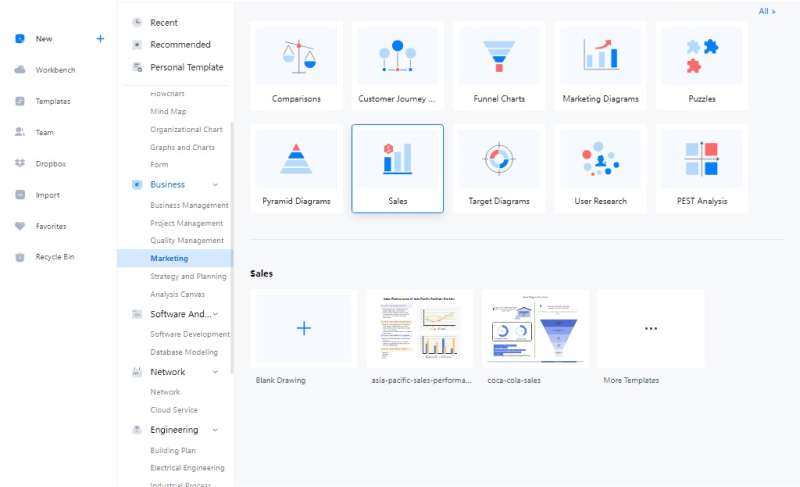Select Business Management subcategory
The image size is (800, 487).
pos(189,205)
